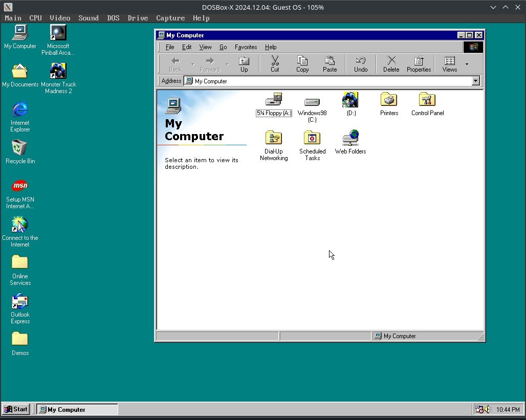The width and height of the screenshot is (526, 420).
Task: Open the Back history dropdown arrow
Action: pyautogui.click(x=192, y=64)
